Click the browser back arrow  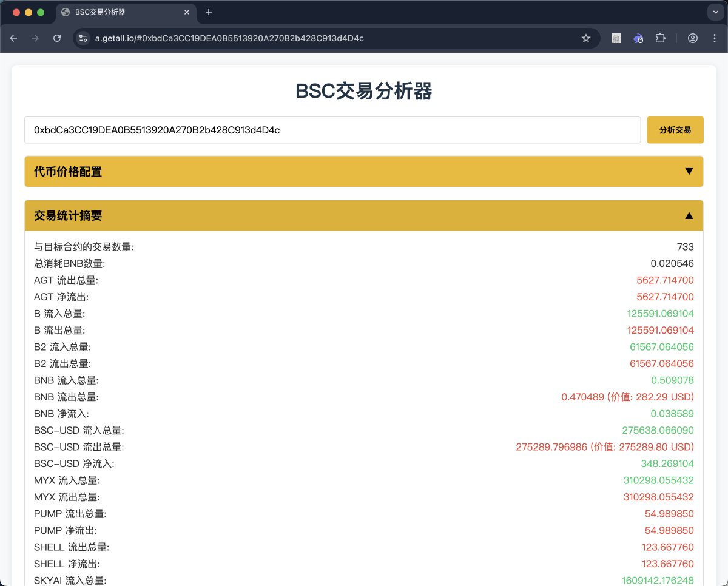(x=13, y=38)
